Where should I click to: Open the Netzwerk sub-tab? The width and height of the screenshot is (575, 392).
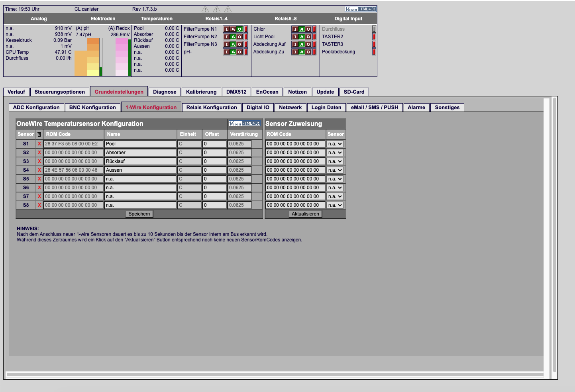tap(290, 108)
